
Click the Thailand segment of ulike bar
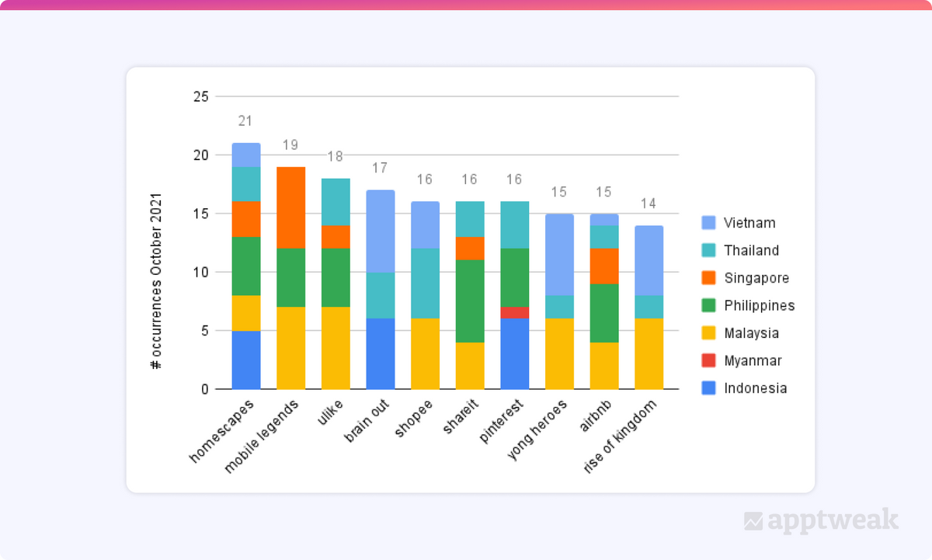pos(336,202)
